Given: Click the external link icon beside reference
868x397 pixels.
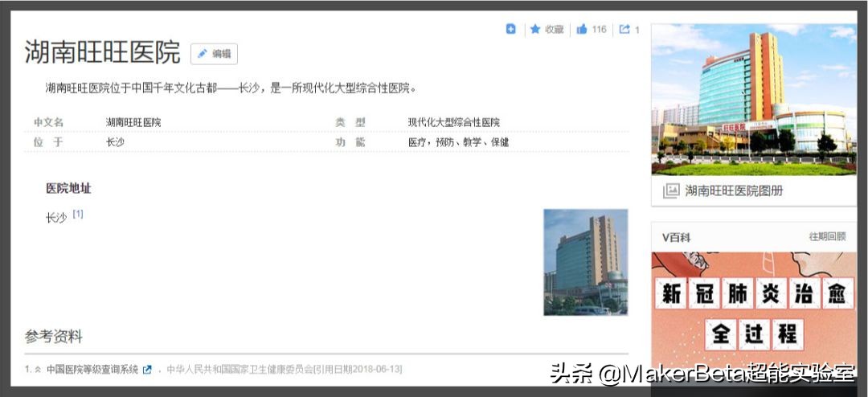Looking at the screenshot, I should pos(147,370).
